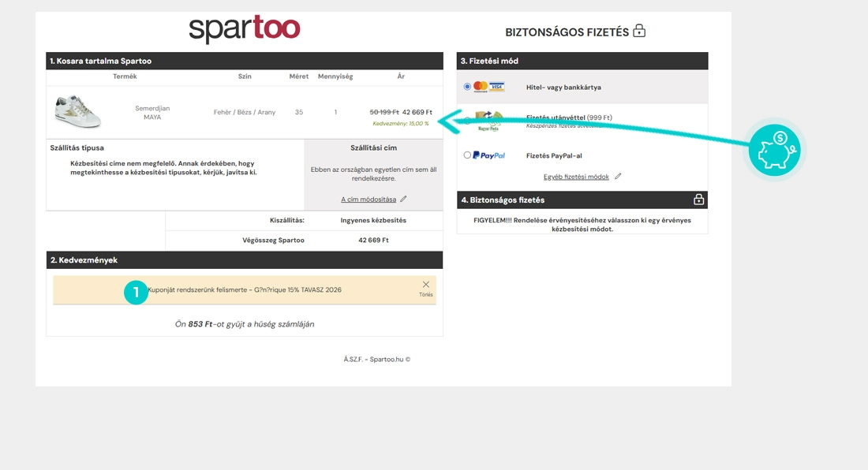Click the Fizetés utánvétellel option text
The height and width of the screenshot is (470, 868).
[569, 117]
